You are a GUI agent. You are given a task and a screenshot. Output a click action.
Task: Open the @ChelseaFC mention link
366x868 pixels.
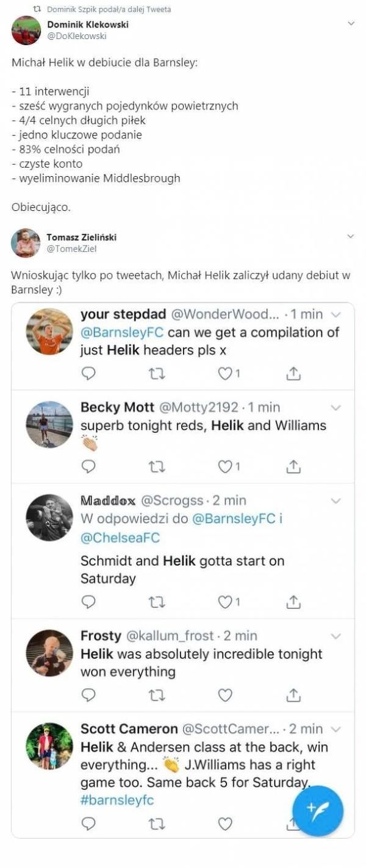coord(120,538)
